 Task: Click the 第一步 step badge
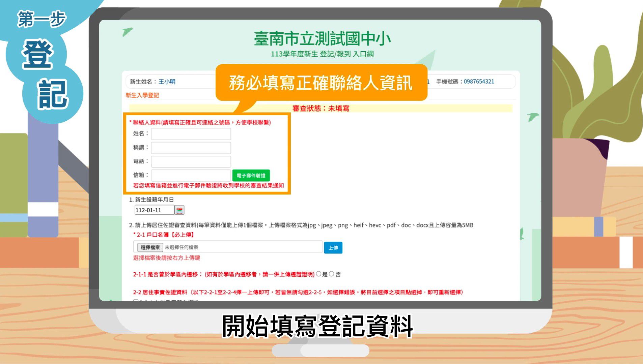point(41,19)
